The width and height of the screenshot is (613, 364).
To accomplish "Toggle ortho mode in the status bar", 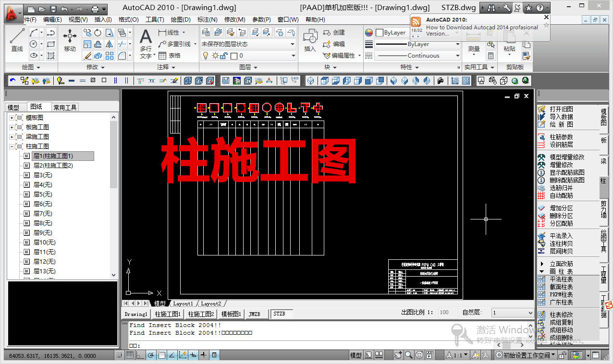I will [141, 354].
